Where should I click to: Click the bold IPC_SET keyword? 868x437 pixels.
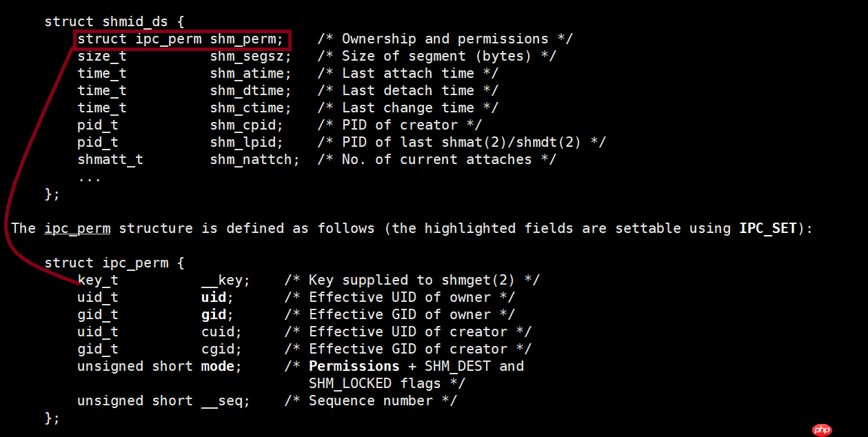(768, 228)
